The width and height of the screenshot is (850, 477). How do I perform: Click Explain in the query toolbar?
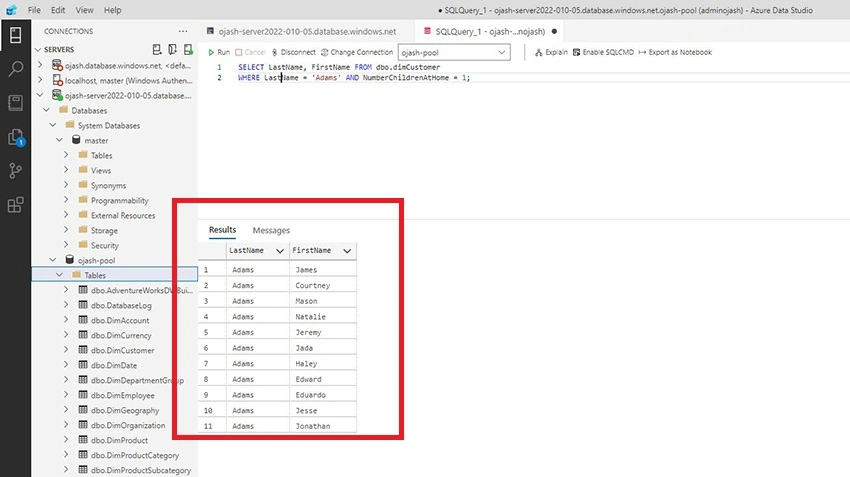pos(551,53)
